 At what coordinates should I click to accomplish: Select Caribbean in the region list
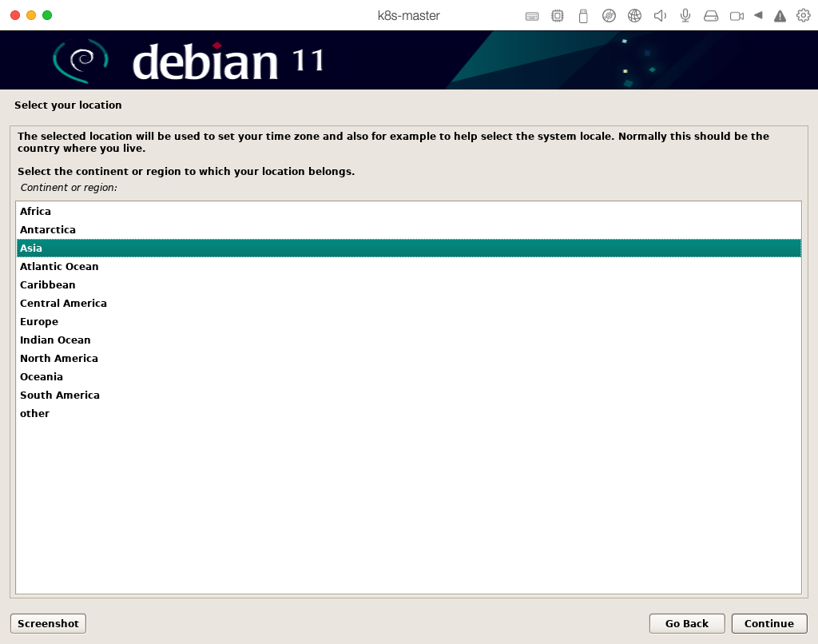tap(408, 285)
